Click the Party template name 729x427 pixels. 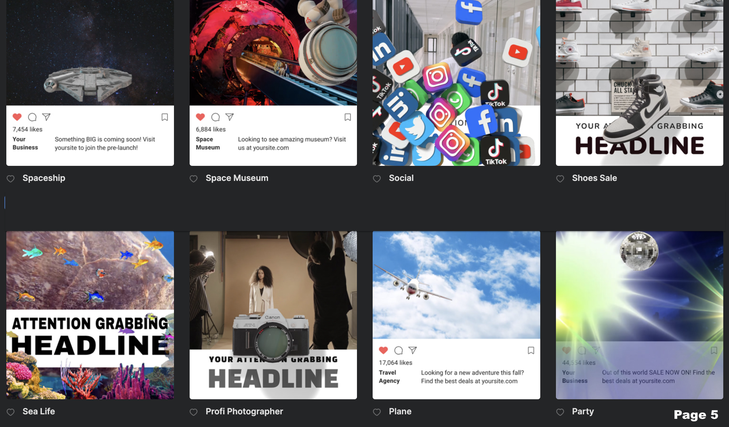583,412
